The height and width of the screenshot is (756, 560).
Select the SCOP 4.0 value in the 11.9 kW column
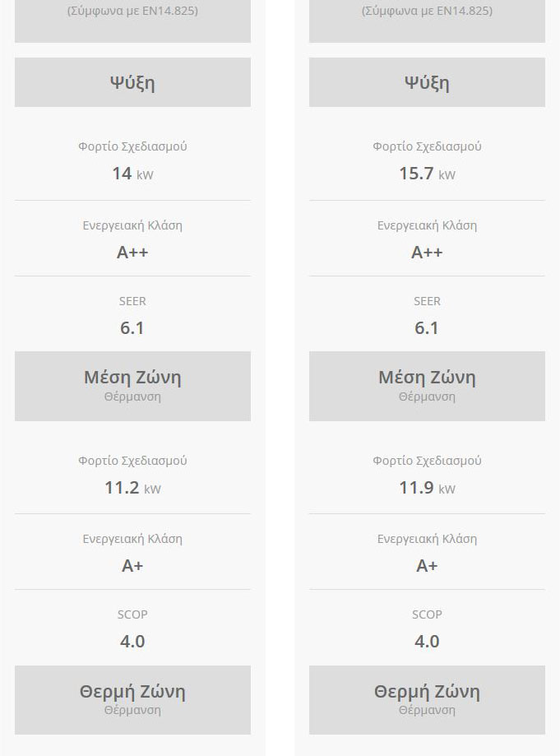427,642
